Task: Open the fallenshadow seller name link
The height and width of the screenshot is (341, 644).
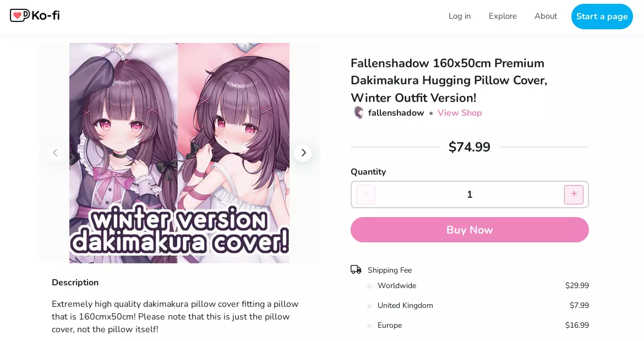Action: tap(396, 112)
